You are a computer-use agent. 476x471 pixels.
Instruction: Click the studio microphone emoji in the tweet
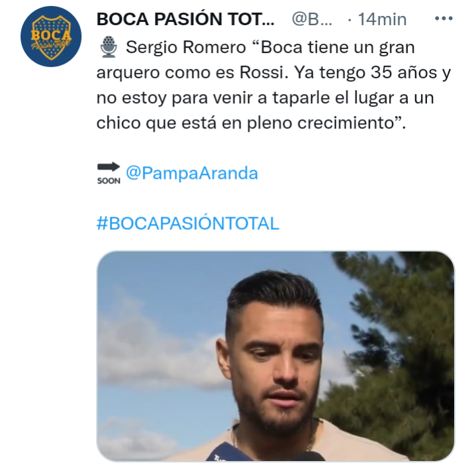click(109, 48)
